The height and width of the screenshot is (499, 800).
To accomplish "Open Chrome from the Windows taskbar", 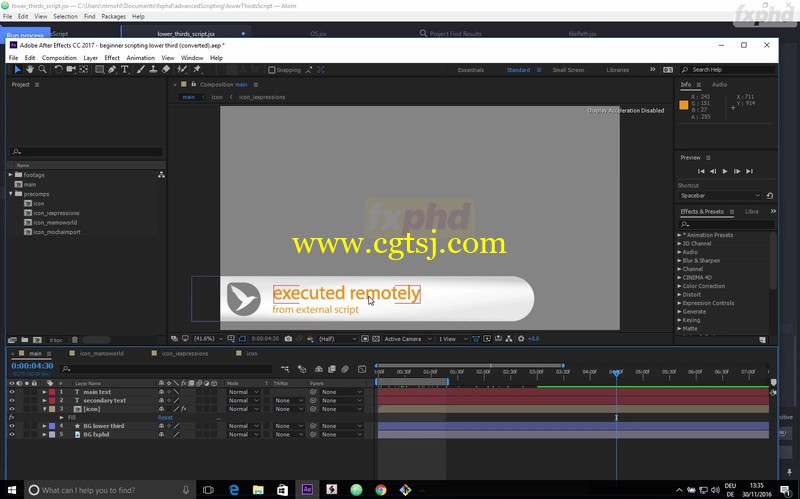I will [381, 490].
